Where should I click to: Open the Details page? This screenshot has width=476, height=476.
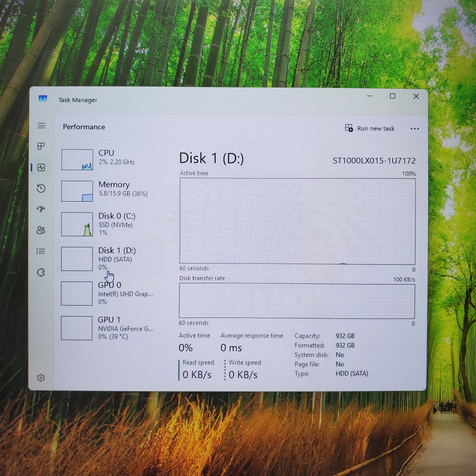[41, 251]
